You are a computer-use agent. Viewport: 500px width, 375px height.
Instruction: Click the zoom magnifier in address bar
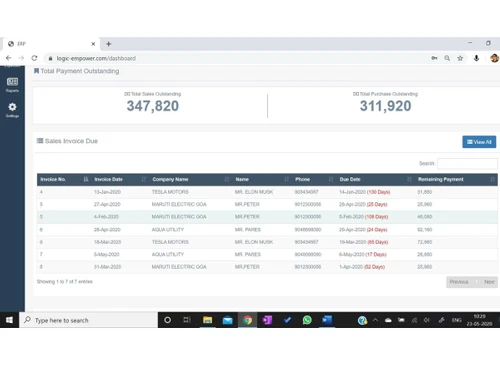[447, 58]
